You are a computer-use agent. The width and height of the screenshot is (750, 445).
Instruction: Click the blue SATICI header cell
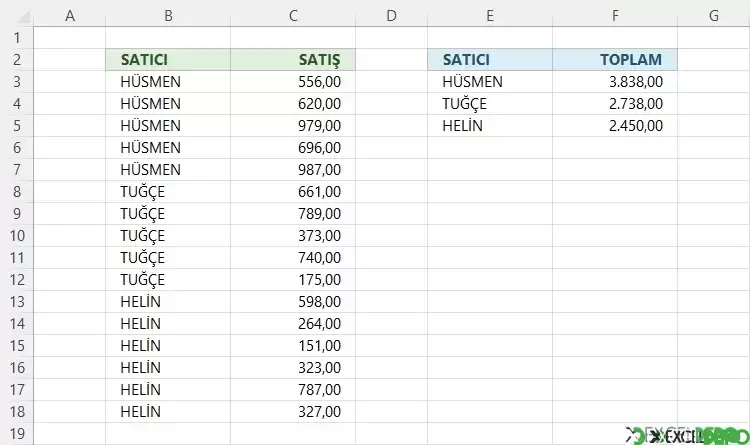click(490, 60)
